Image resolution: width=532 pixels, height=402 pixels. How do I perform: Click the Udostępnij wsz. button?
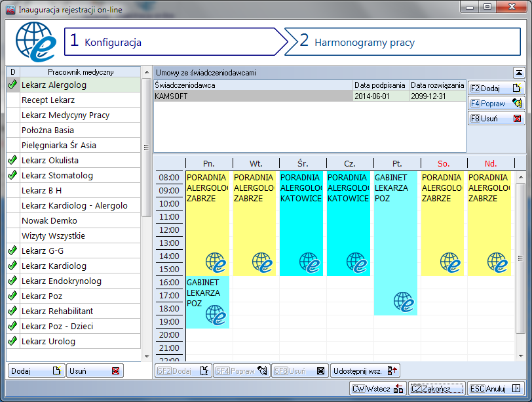coord(365,371)
